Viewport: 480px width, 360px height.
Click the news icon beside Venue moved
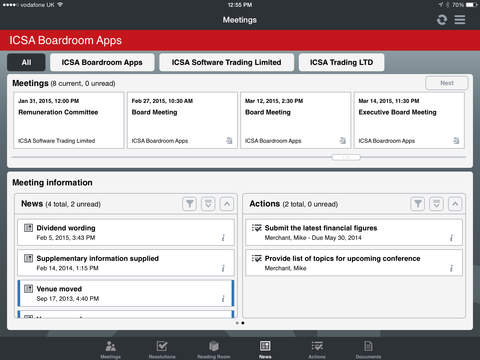pos(28,289)
